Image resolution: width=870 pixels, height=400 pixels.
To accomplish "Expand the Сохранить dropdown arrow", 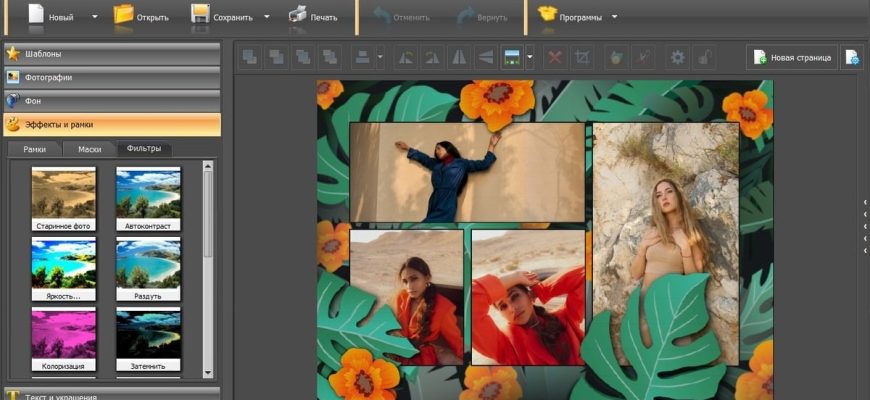I will [267, 17].
